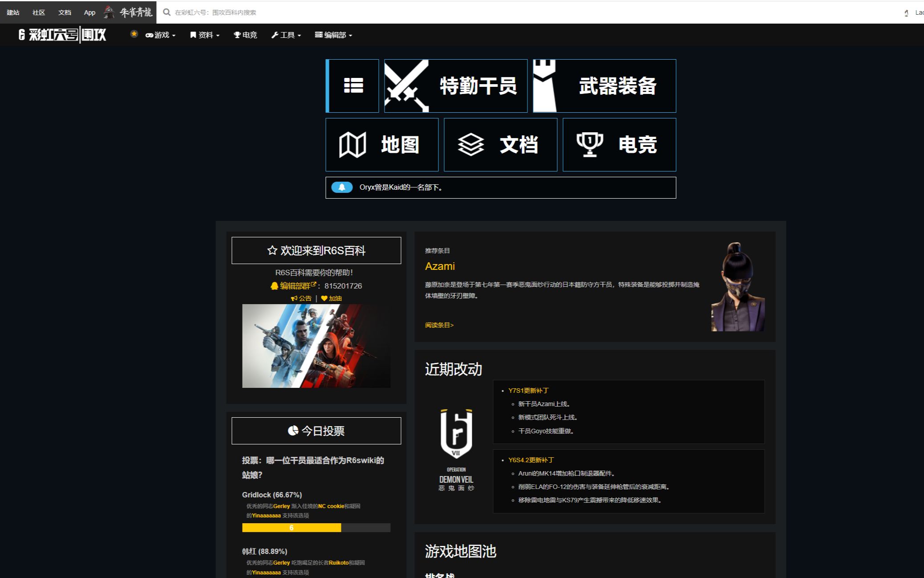Image resolution: width=924 pixels, height=578 pixels.
Task: Open the 特勤干员 tile
Action: click(456, 86)
